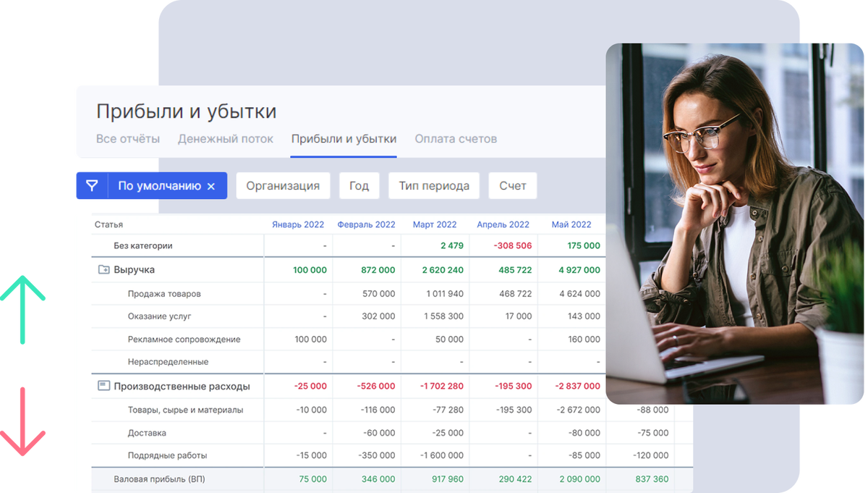This screenshot has width=868, height=493.
Task: Select the 'Без категории' row
Action: pos(349,245)
